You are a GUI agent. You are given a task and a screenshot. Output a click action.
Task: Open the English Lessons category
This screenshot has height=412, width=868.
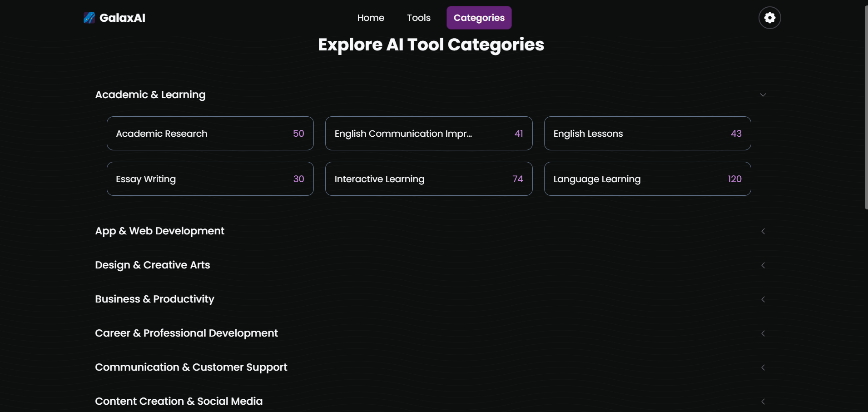coord(647,134)
